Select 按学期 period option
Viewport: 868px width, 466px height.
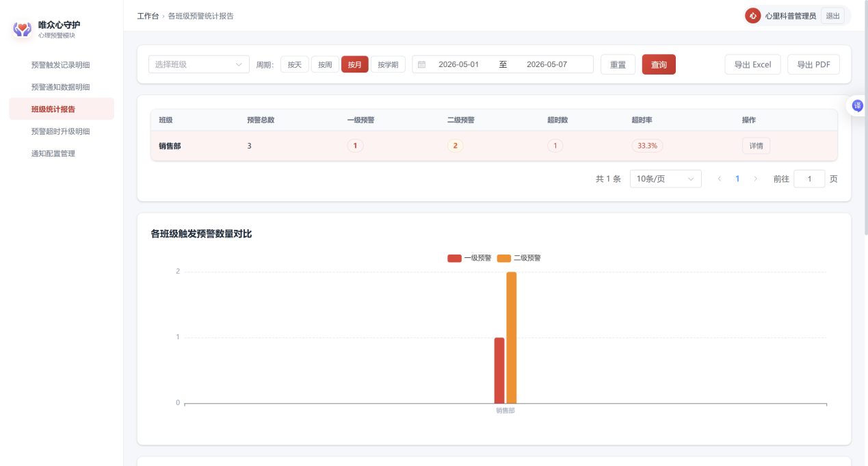(x=388, y=64)
